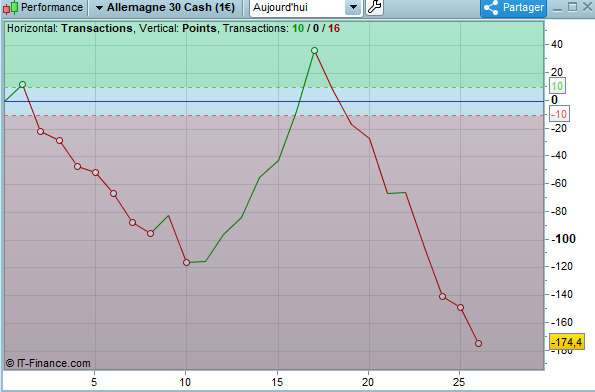
Task: Open the wrench settings tool
Action: coord(375,7)
